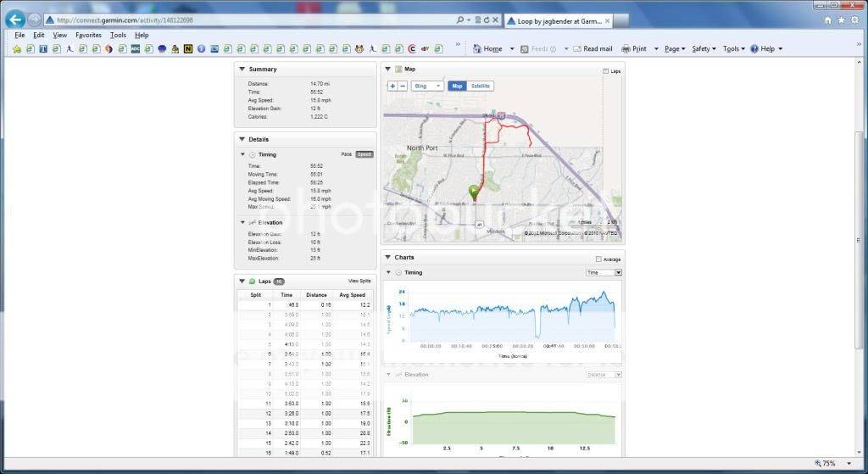
Task: Click the Home toolbar icon
Action: click(478, 49)
